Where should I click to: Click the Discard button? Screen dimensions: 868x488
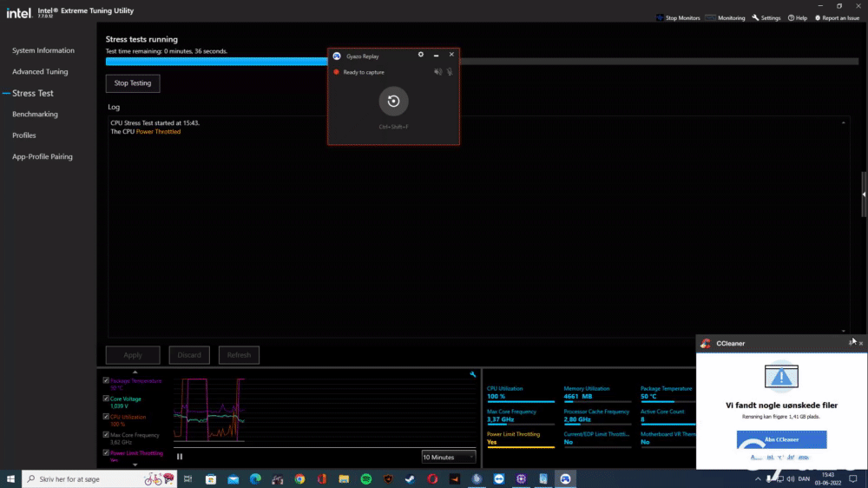[x=189, y=355]
